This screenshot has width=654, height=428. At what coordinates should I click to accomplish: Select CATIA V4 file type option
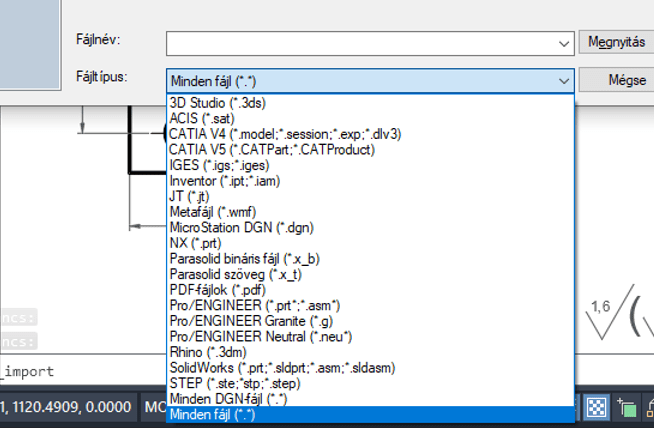point(285,134)
